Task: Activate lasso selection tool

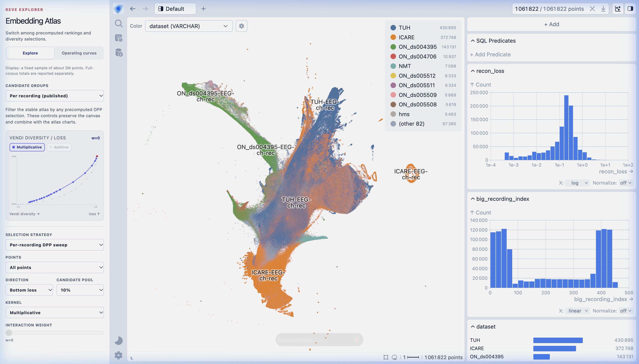Action: click(x=394, y=357)
